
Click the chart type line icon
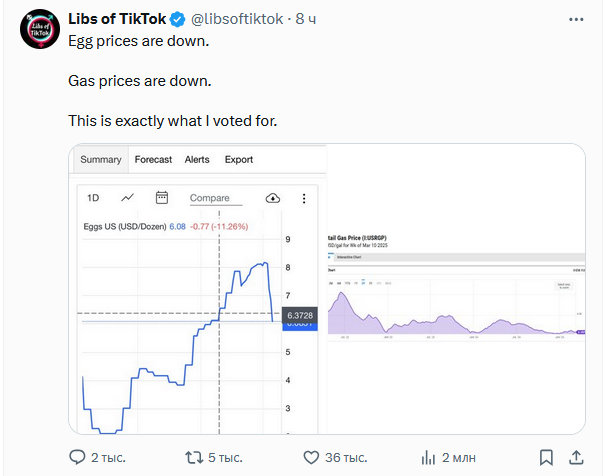coord(128,198)
